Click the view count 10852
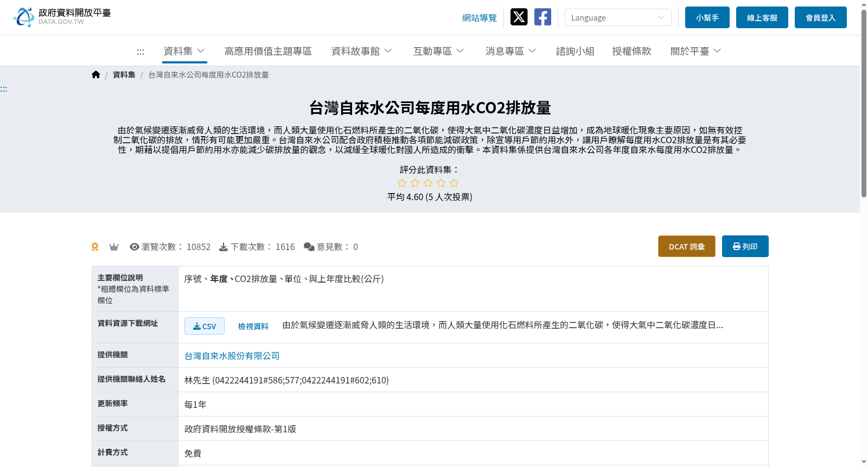 click(199, 247)
